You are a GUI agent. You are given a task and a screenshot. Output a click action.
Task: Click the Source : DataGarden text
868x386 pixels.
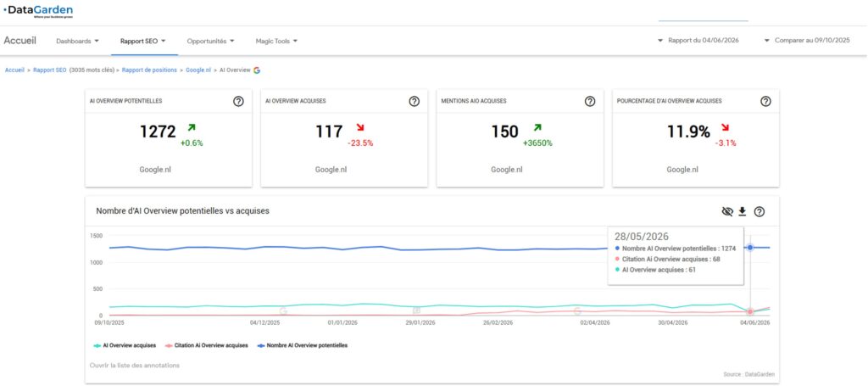tap(749, 374)
